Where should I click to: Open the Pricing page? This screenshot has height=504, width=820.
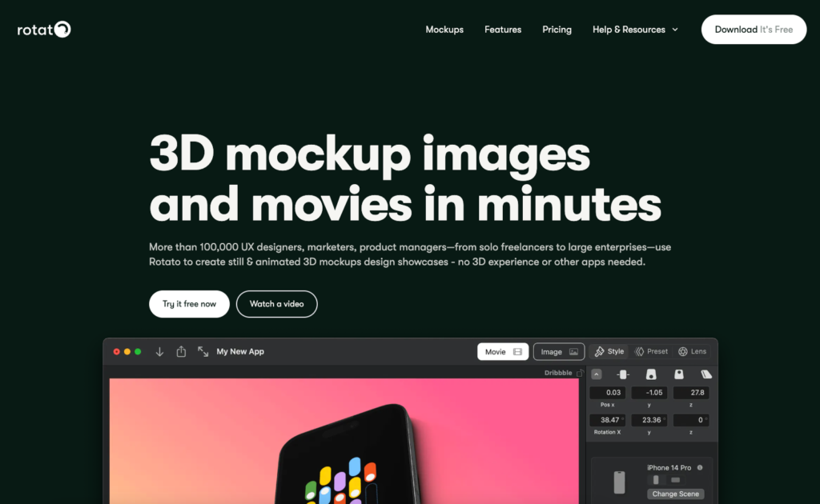tap(557, 30)
